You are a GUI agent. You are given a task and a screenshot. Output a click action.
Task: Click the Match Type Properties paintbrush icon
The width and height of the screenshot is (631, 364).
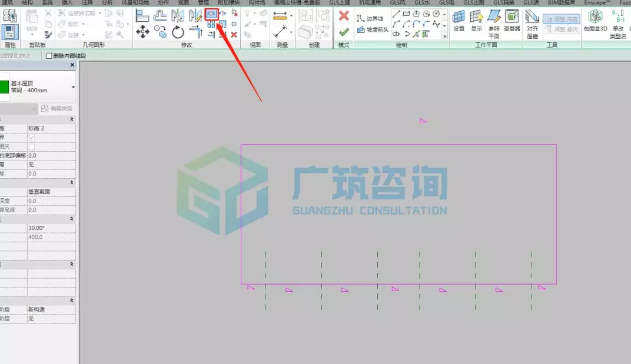pyautogui.click(x=48, y=35)
